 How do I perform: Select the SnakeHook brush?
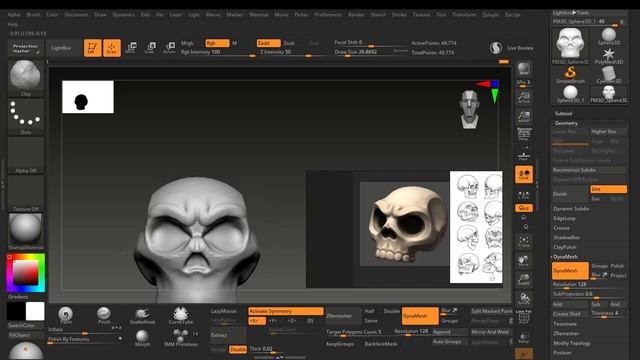pyautogui.click(x=142, y=316)
